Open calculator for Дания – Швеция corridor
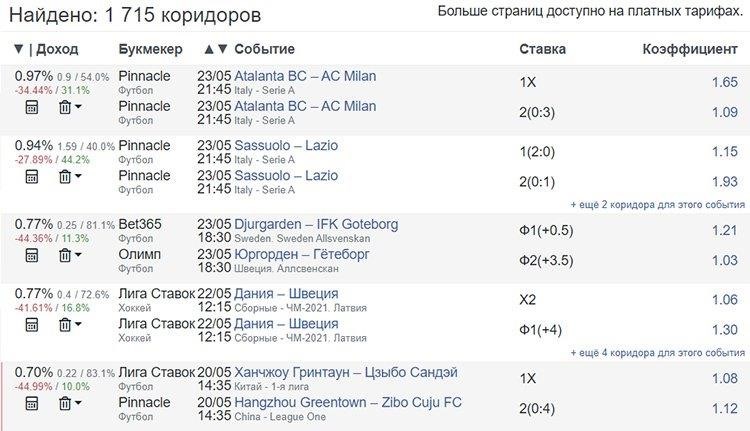Screen dimensions: 750x431 (x=32, y=325)
